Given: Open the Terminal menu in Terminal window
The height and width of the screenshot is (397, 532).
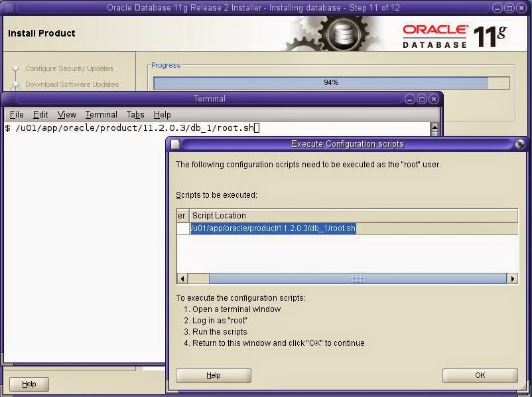Looking at the screenshot, I should click(x=101, y=115).
